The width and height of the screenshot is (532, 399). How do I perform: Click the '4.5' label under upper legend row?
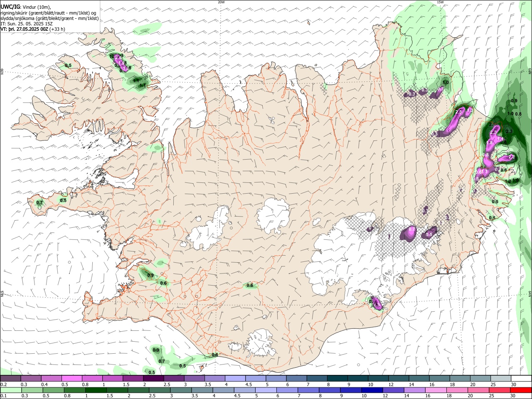pos(249,384)
